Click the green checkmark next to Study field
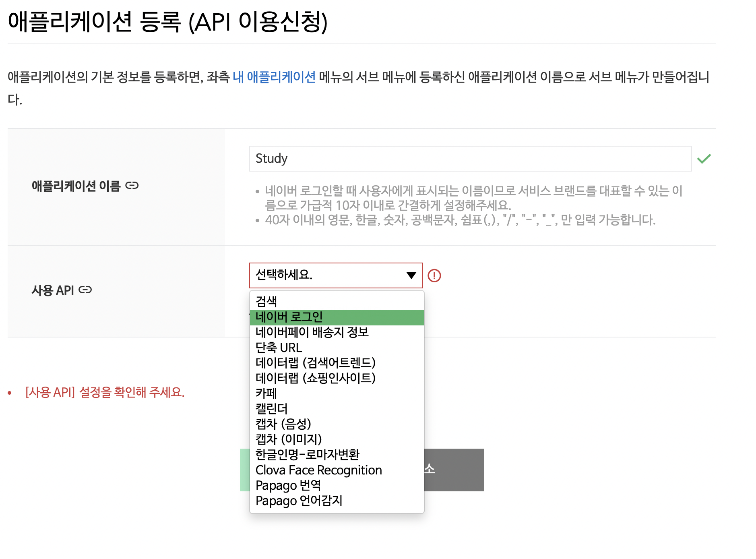Viewport: 756px width, 559px height. pos(704,159)
